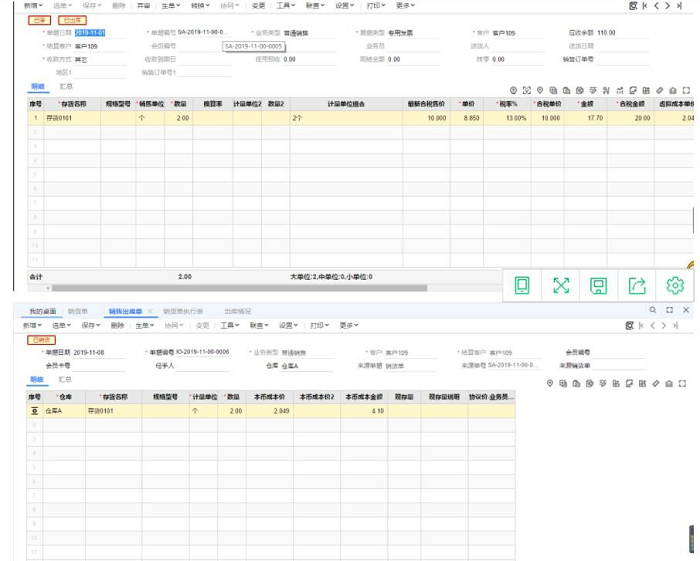Go to previous record in lower outbound form
Viewport: 700px width, 561px height.
pyautogui.click(x=652, y=325)
